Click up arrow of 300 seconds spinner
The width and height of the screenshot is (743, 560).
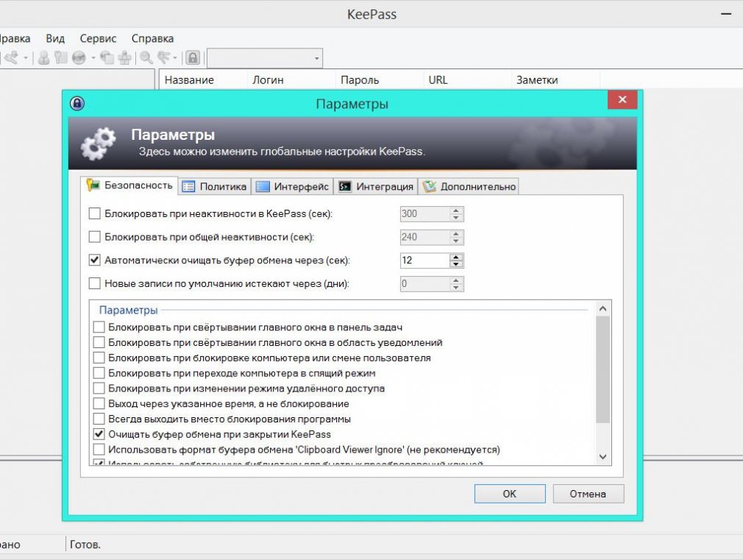(x=456, y=210)
